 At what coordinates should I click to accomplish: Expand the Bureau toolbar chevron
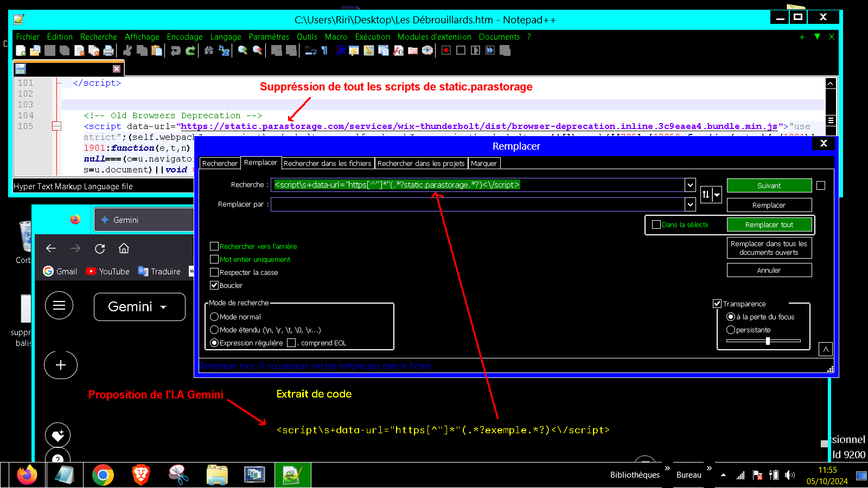(709, 468)
